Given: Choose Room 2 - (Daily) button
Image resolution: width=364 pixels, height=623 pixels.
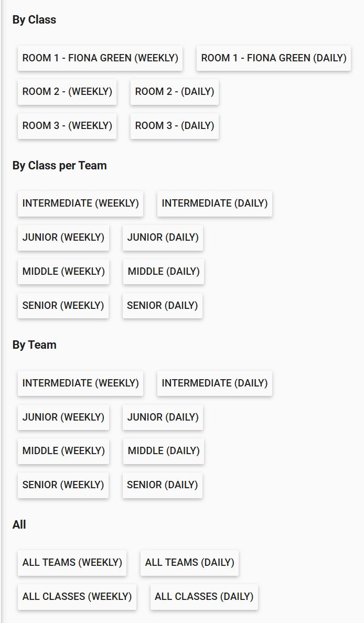Looking at the screenshot, I should pyautogui.click(x=175, y=92).
